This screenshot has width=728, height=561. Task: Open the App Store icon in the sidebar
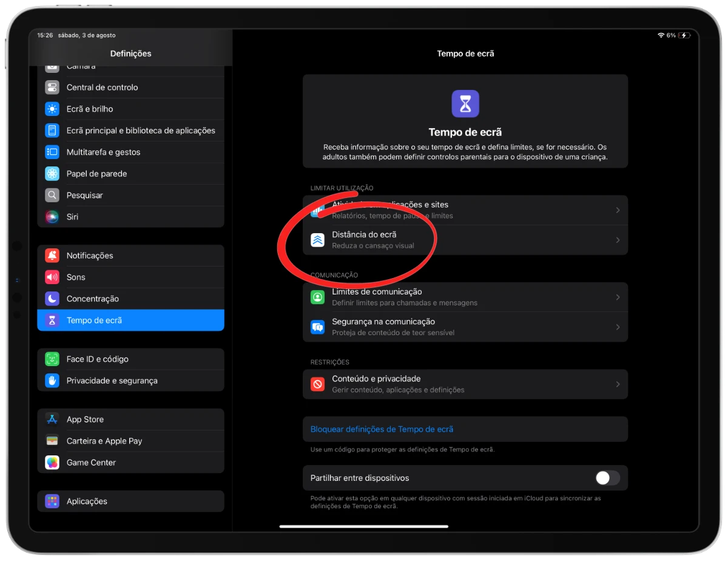pos(52,420)
